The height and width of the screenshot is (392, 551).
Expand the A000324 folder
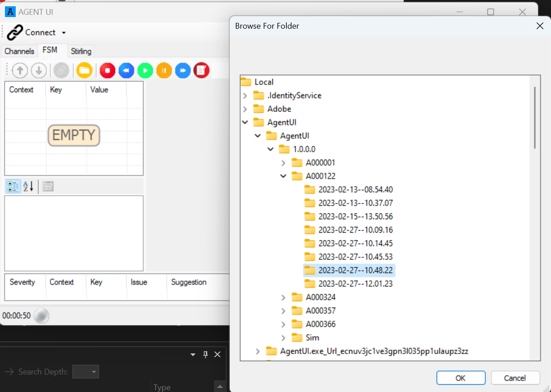tap(283, 297)
